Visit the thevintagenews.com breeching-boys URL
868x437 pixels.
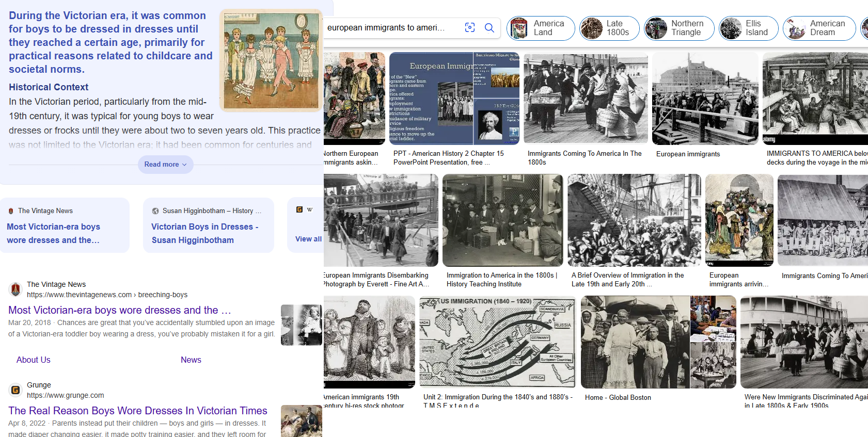pyautogui.click(x=107, y=295)
